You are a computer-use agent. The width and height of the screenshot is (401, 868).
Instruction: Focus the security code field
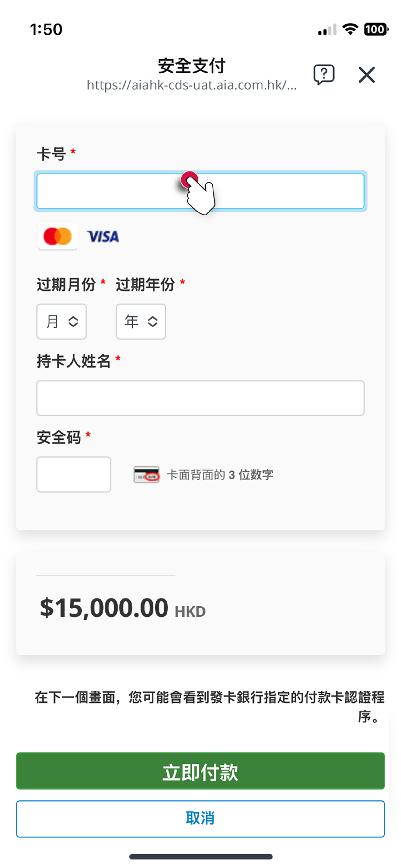(x=73, y=474)
